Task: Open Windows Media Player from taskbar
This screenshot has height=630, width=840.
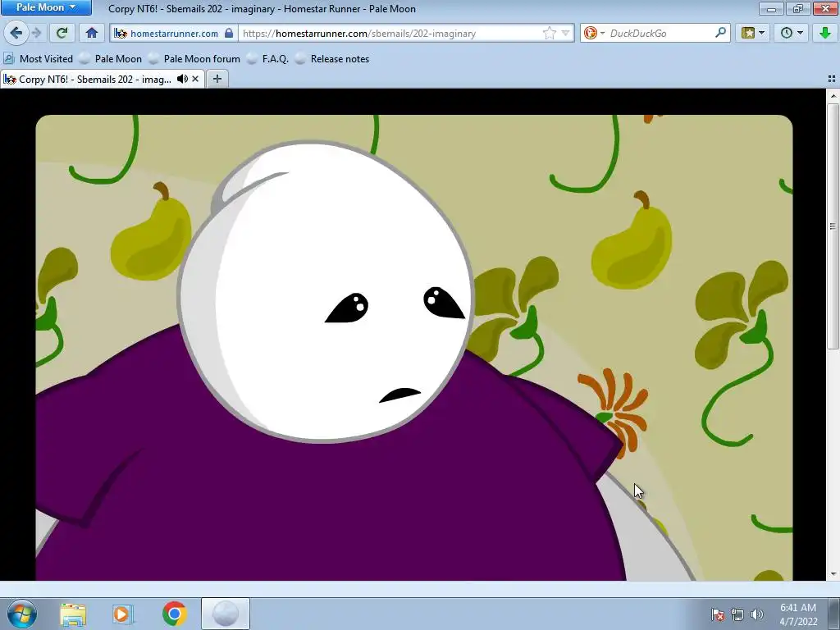Action: (x=123, y=614)
